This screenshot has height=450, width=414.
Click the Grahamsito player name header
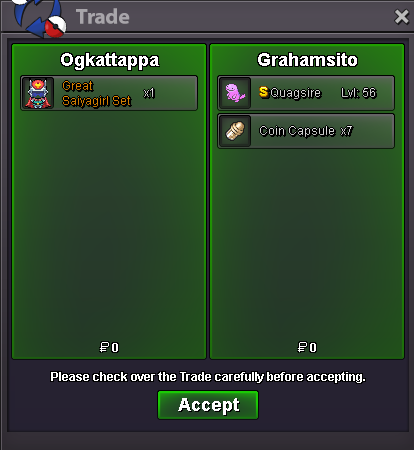point(307,60)
